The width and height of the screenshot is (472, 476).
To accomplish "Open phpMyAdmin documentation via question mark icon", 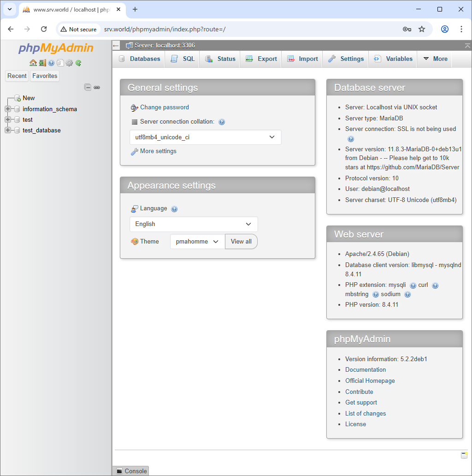I will click(51, 63).
